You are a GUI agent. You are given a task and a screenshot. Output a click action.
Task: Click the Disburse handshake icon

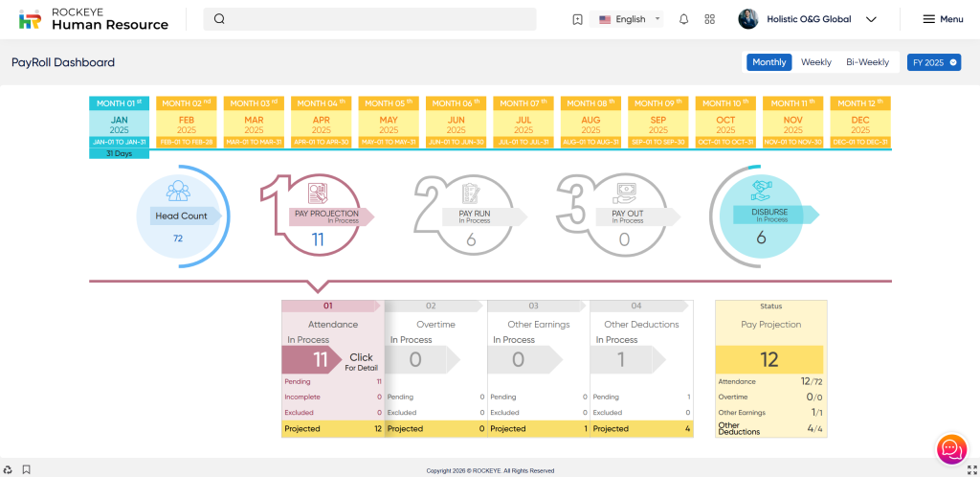[x=761, y=189]
